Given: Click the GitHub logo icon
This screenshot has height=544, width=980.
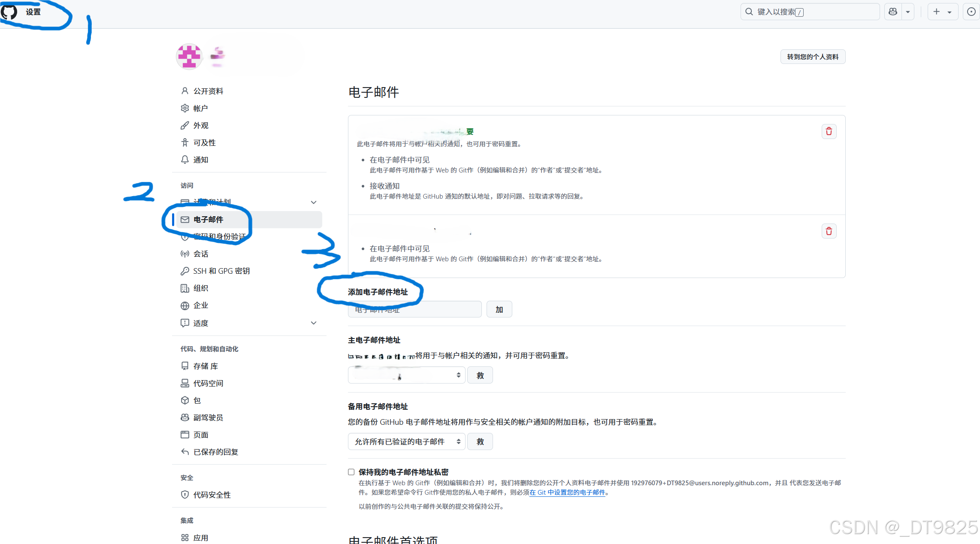Looking at the screenshot, I should (9, 12).
